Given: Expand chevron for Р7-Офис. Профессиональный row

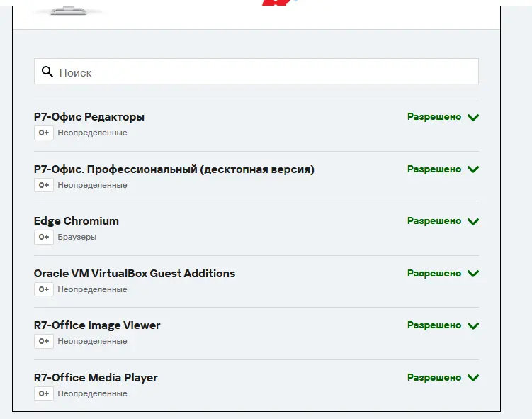Looking at the screenshot, I should pos(473,169).
